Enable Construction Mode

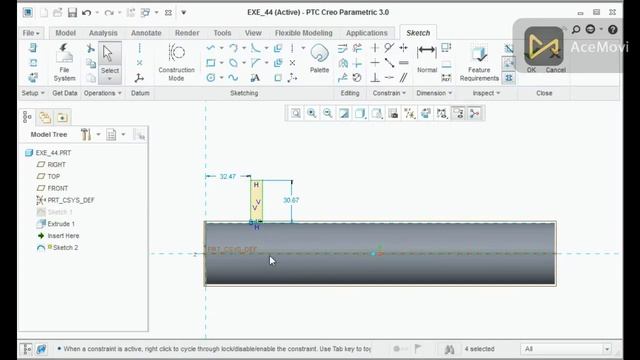pyautogui.click(x=176, y=63)
